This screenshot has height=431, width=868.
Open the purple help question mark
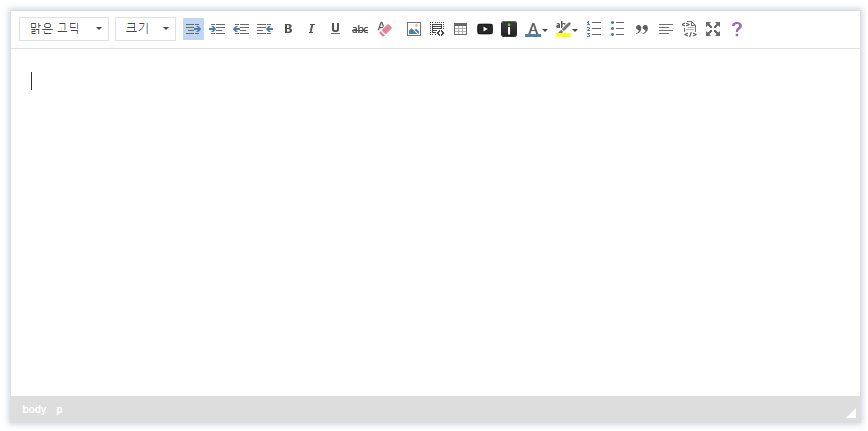pos(736,29)
